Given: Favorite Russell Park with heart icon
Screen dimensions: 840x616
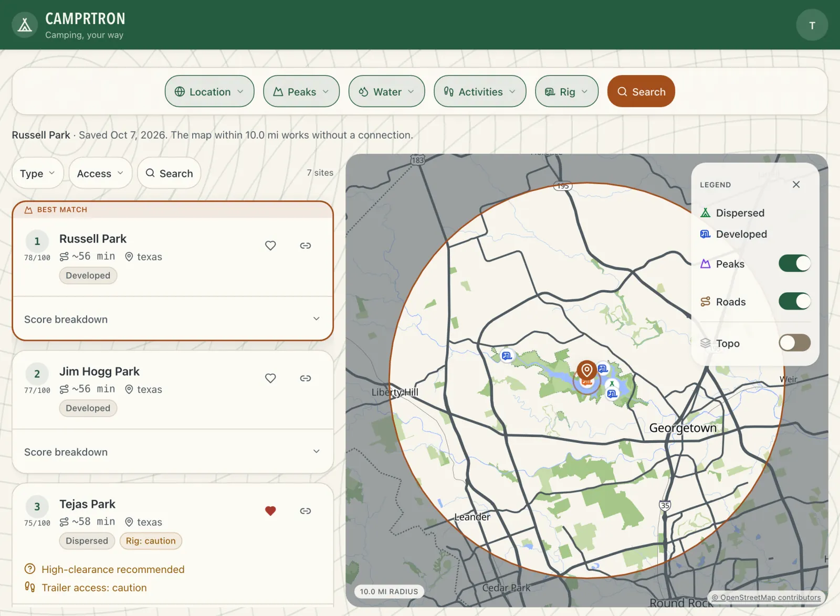Looking at the screenshot, I should point(270,246).
